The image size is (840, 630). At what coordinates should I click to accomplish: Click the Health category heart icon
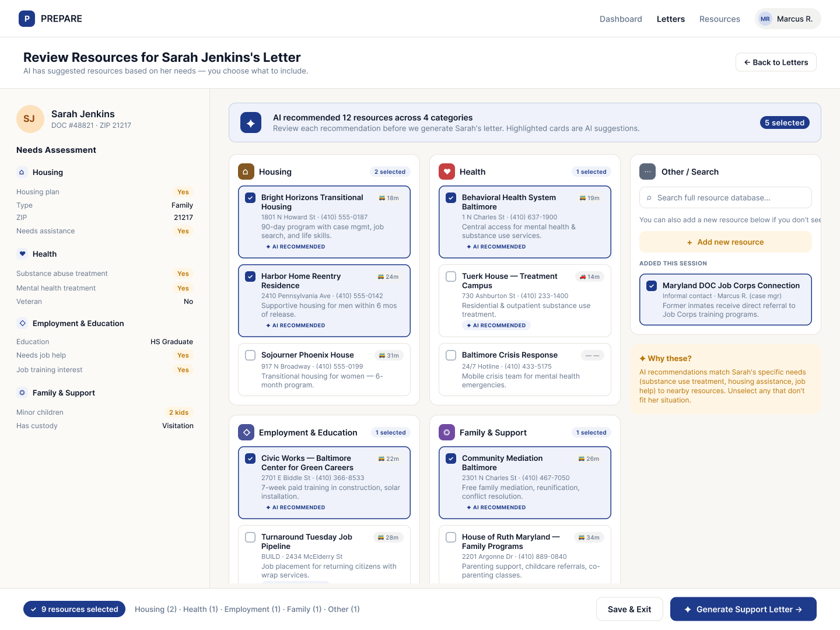tap(446, 171)
